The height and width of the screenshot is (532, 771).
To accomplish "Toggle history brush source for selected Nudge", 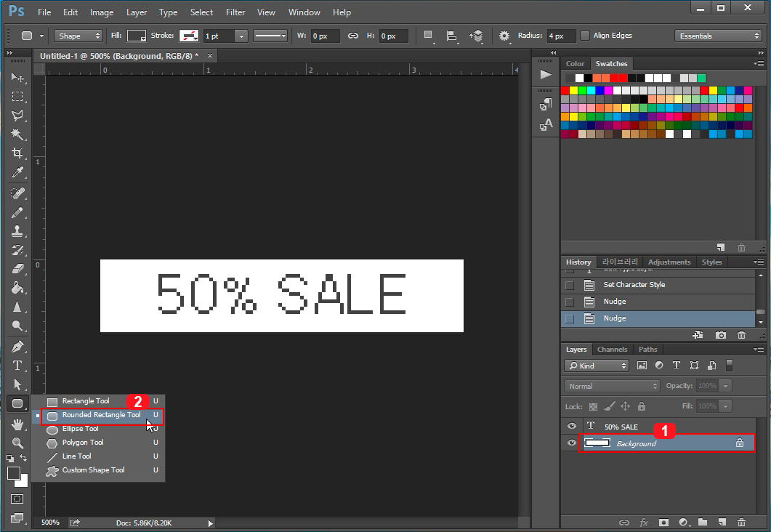I will point(570,318).
